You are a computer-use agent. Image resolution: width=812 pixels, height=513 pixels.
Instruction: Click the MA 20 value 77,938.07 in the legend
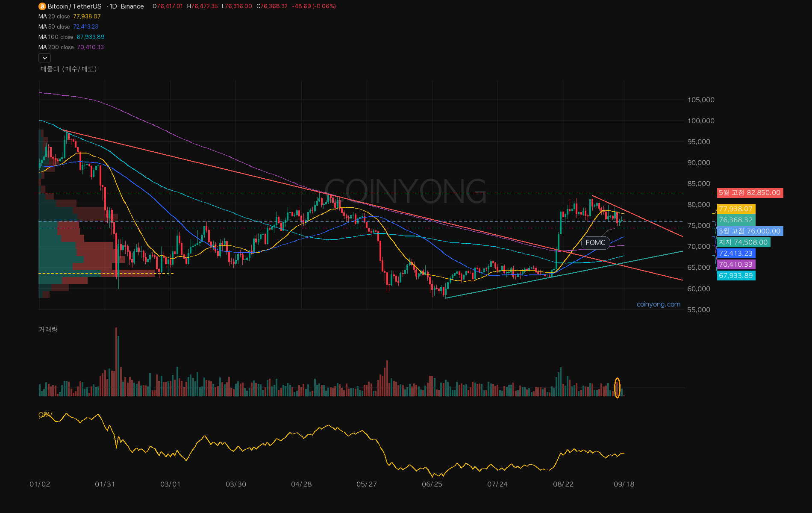87,17
